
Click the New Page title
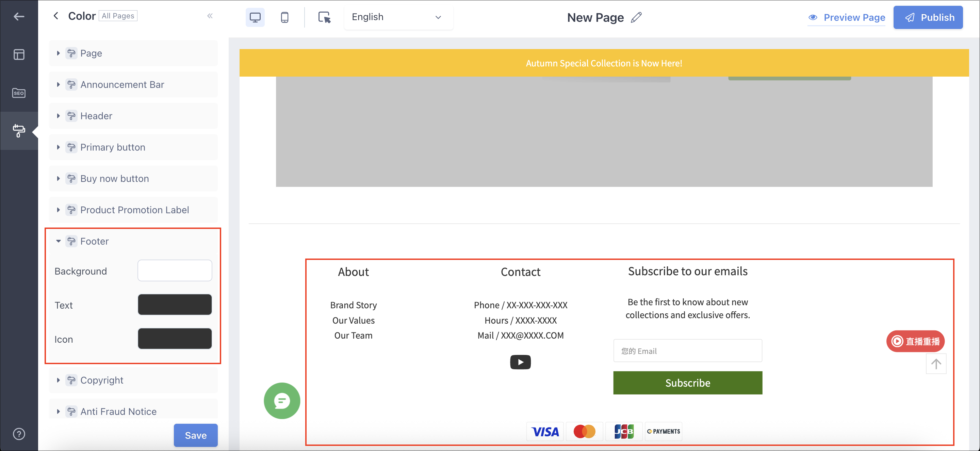pos(595,17)
